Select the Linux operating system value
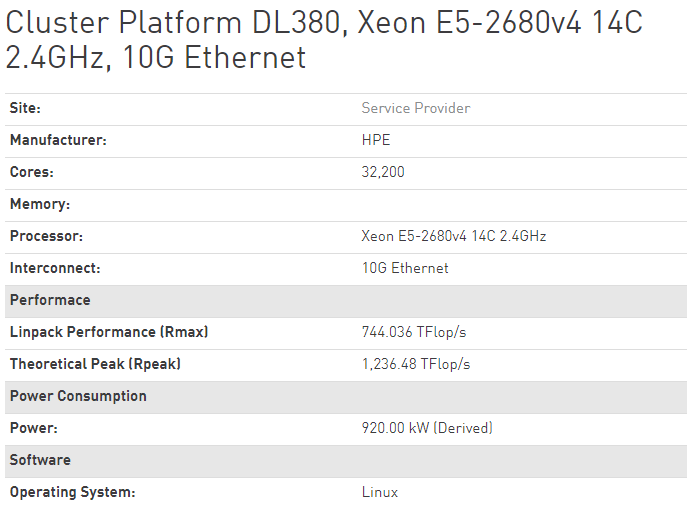This screenshot has height=509, width=689. pyautogui.click(x=380, y=492)
